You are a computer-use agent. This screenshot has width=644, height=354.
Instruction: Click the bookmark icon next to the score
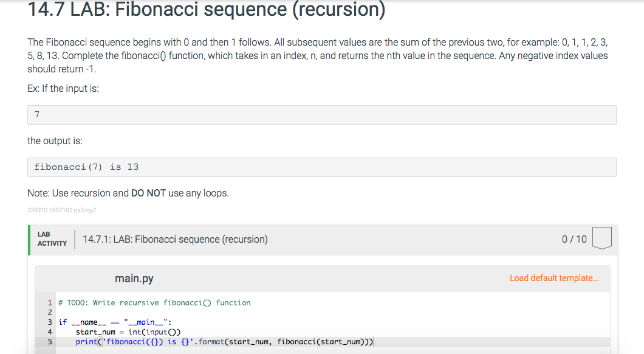click(x=601, y=238)
